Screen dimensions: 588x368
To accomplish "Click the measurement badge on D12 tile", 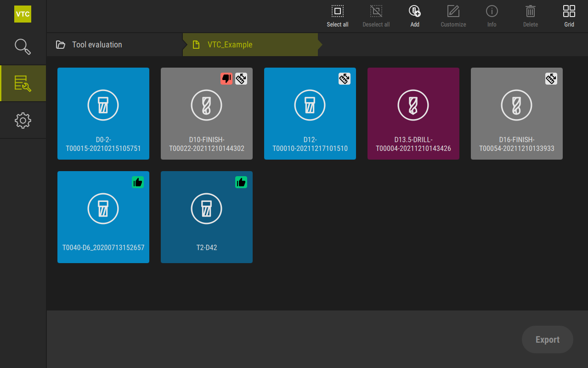I will (344, 79).
